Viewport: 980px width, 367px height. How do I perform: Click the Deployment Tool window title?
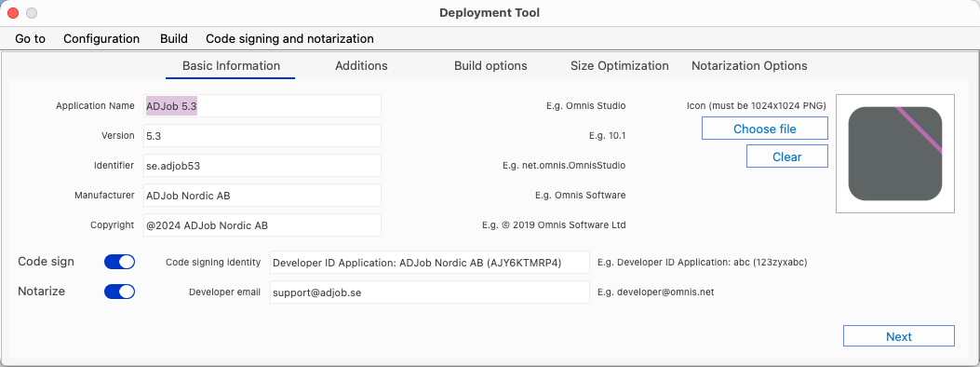tap(490, 12)
